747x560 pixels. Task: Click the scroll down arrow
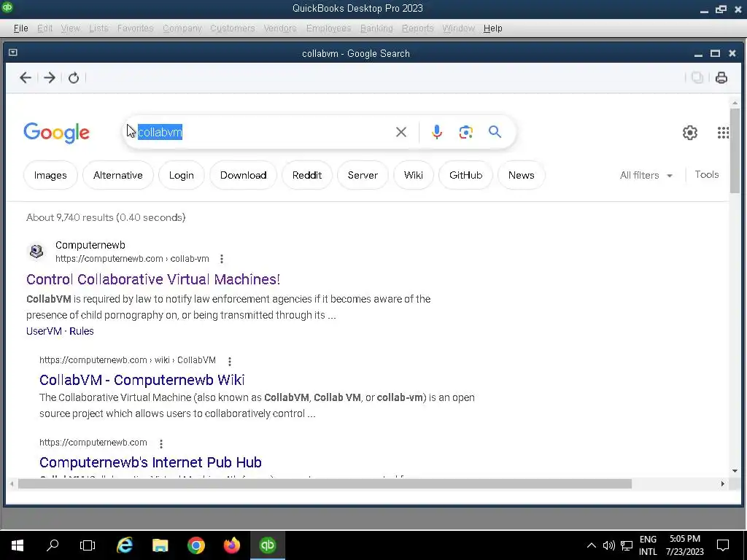click(734, 471)
